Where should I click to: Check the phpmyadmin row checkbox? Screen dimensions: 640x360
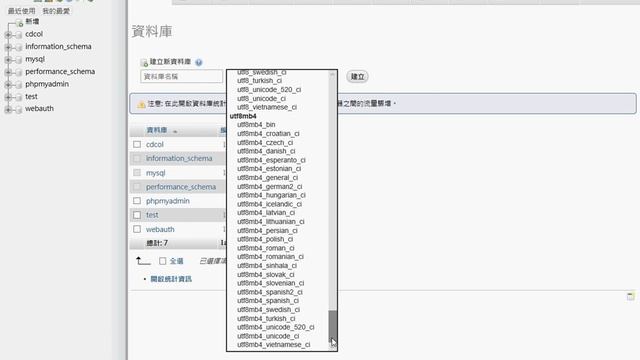[137, 201]
